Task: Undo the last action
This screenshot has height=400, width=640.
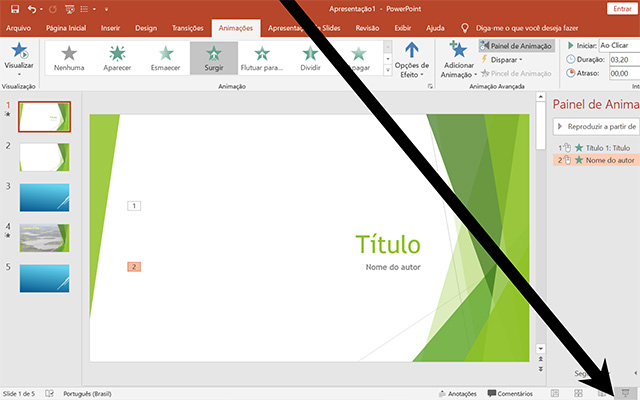Action: 32,9
